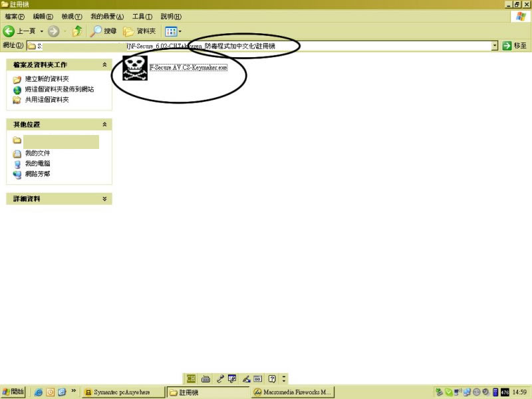This screenshot has width=532, height=399.
Task: Go up one folder level
Action: (x=78, y=31)
